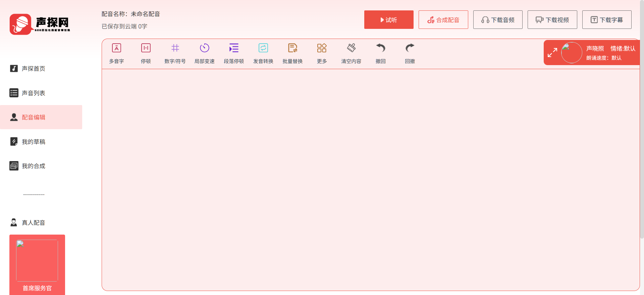
Task: Undo with the 撤回 arrow
Action: (x=380, y=48)
